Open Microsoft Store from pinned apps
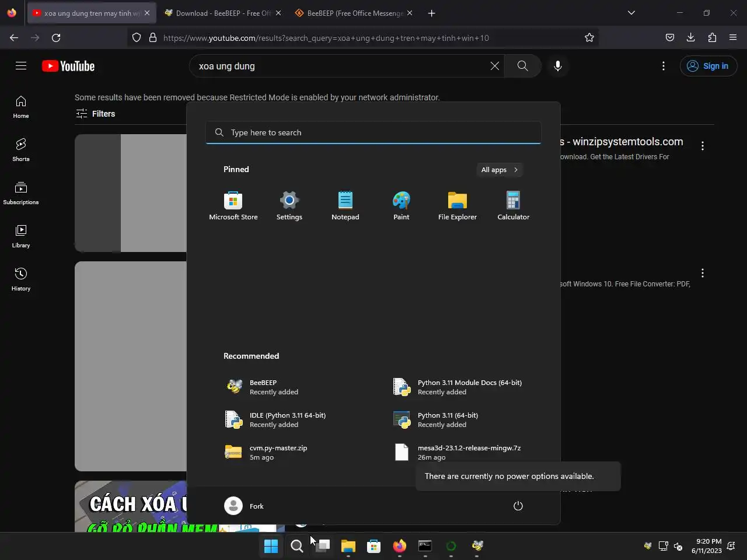Screen dimensions: 747x560 pos(233,206)
